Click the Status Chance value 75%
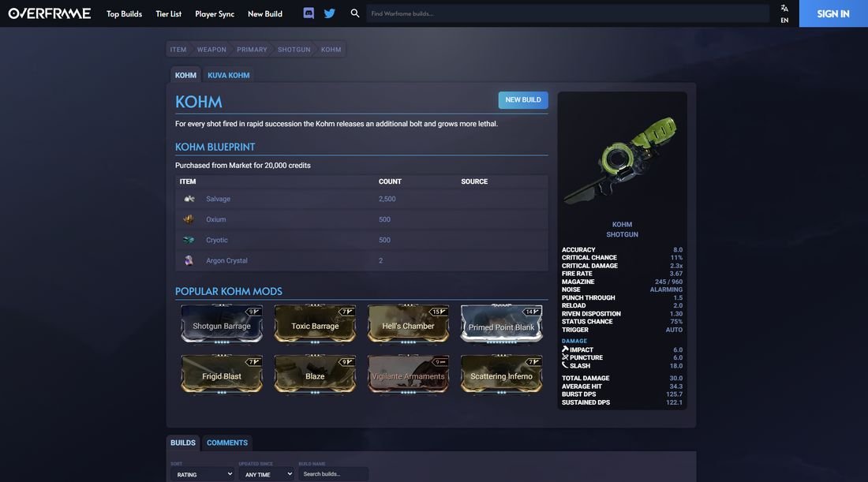Viewport: 868px width, 482px height. point(676,322)
